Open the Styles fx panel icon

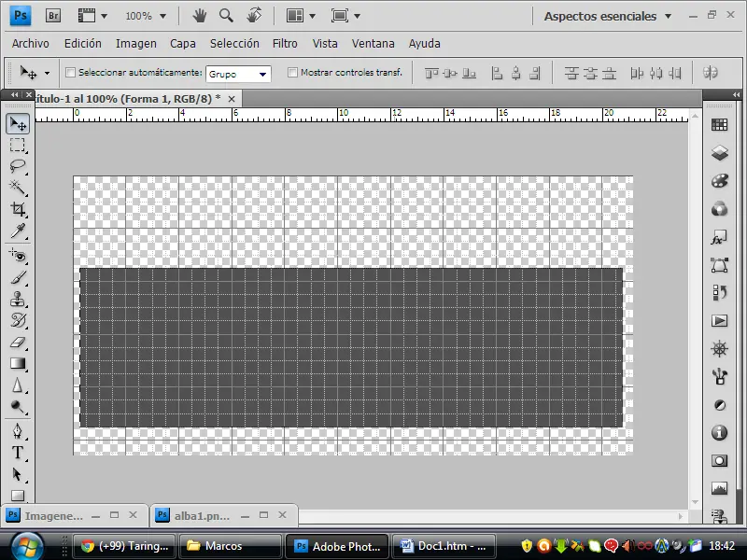[719, 238]
